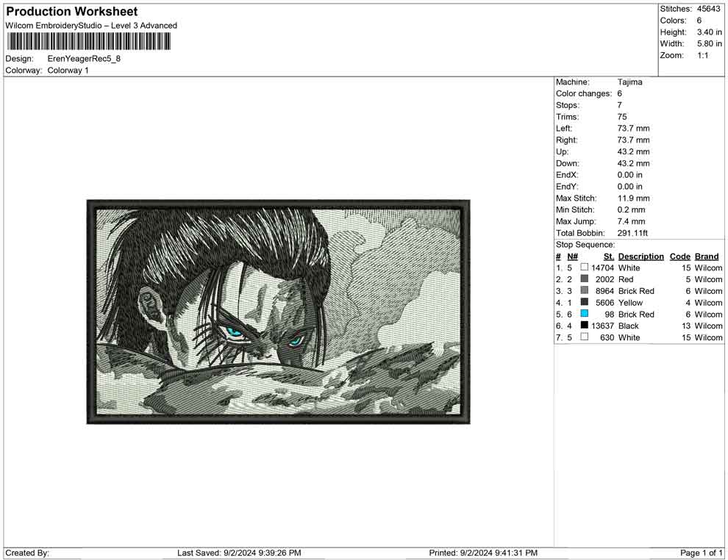The image size is (728, 560).
Task: Click the Description column header
Action: click(x=641, y=256)
